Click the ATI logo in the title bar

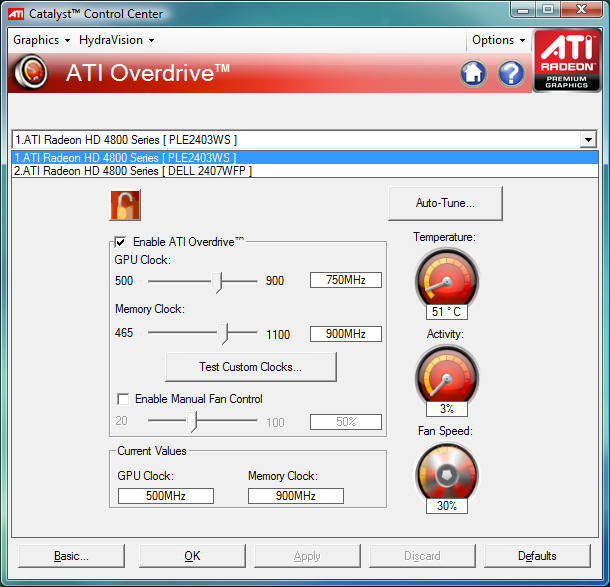[16, 14]
